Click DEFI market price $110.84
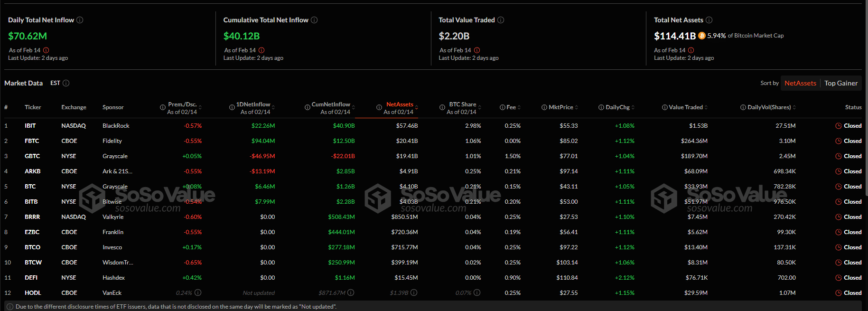 coord(567,278)
